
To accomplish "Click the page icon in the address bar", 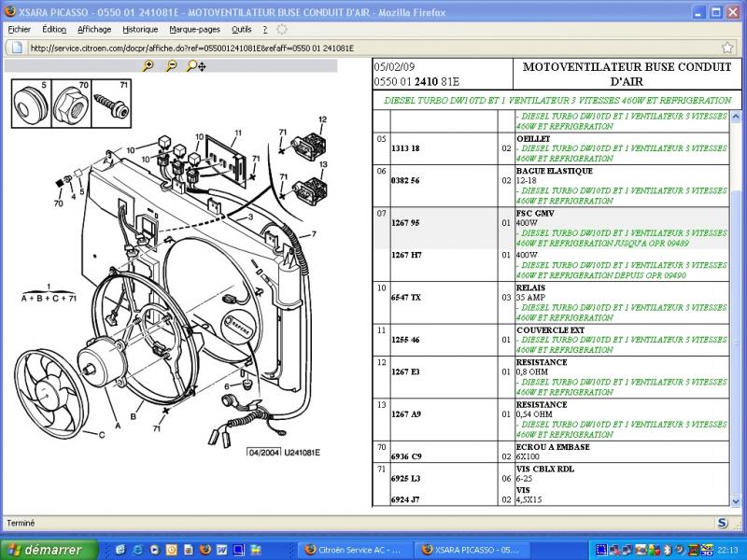I will pos(17,48).
